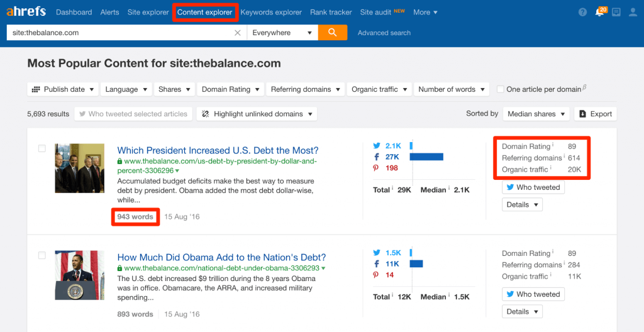Open Site explorer in top navigation
The height and width of the screenshot is (332, 644).
[x=148, y=13]
